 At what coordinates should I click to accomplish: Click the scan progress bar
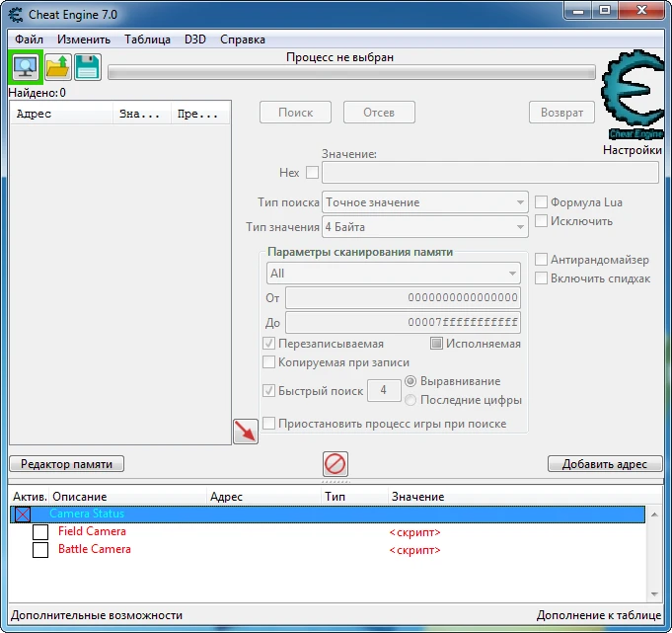point(351,72)
